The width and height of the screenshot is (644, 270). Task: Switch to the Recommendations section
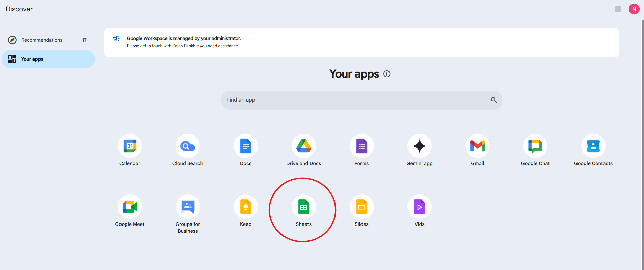tap(48, 40)
